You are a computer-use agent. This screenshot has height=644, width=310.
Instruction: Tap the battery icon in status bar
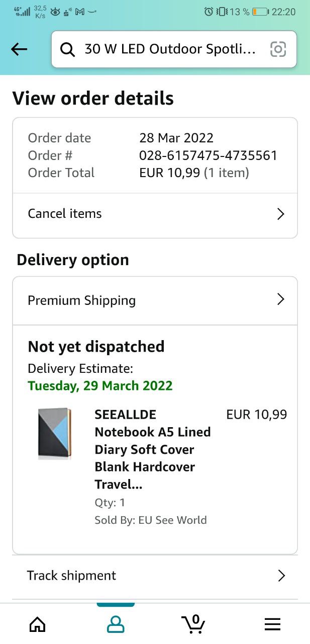coord(260,12)
